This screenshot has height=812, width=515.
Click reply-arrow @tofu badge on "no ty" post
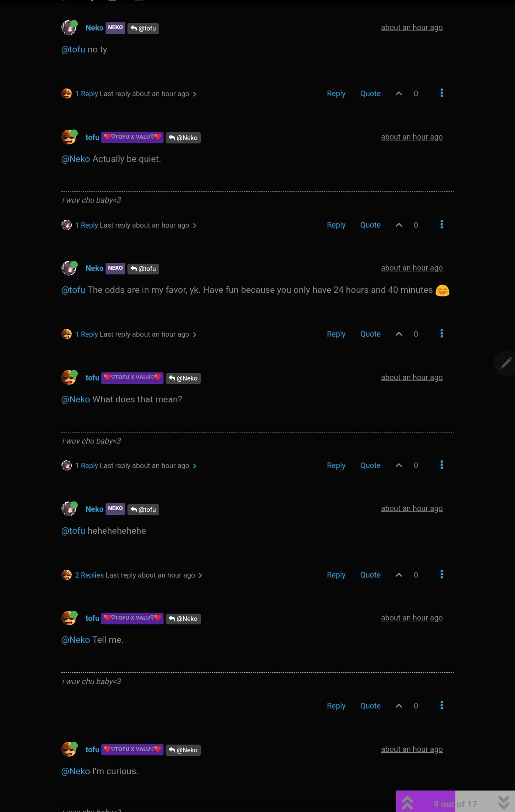click(x=143, y=28)
